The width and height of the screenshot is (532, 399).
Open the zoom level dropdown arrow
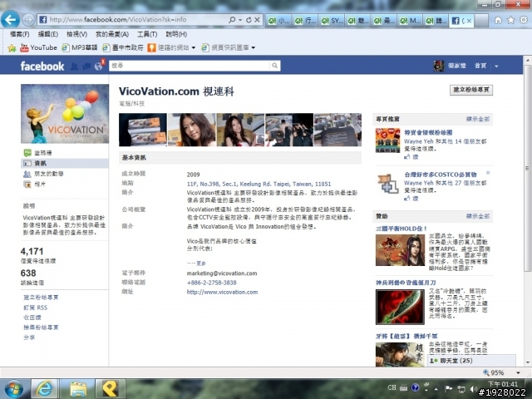pyautogui.click(x=518, y=372)
